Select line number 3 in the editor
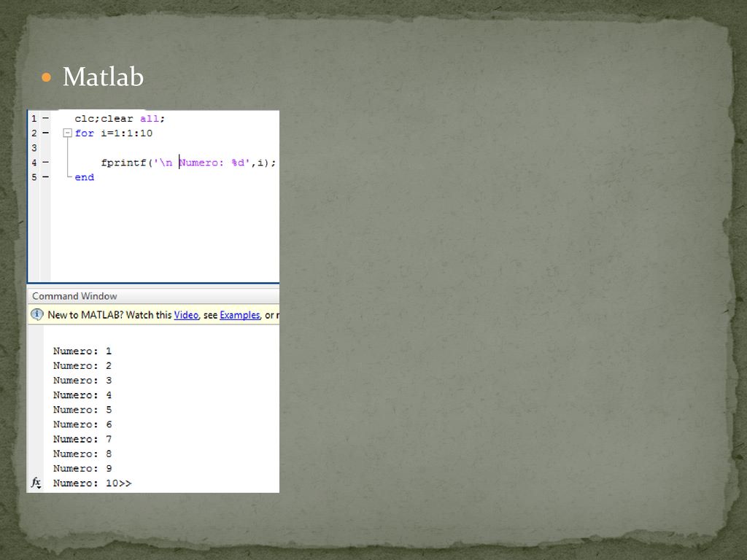Image resolution: width=747 pixels, height=560 pixels. click(34, 147)
